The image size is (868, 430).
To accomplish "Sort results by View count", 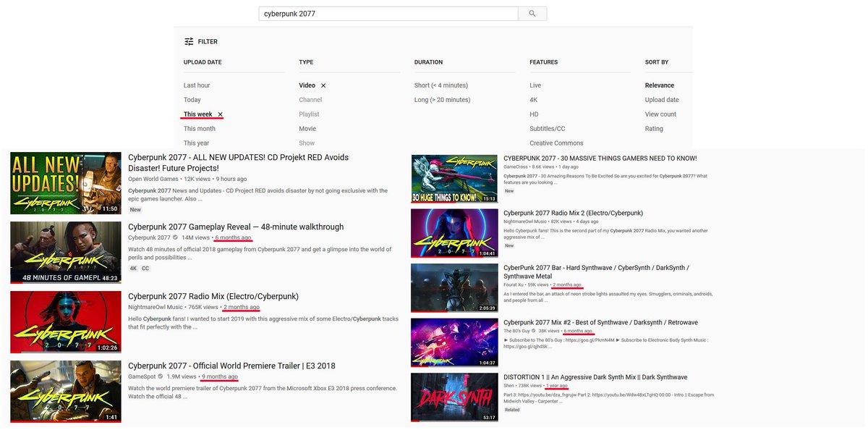I will click(661, 114).
